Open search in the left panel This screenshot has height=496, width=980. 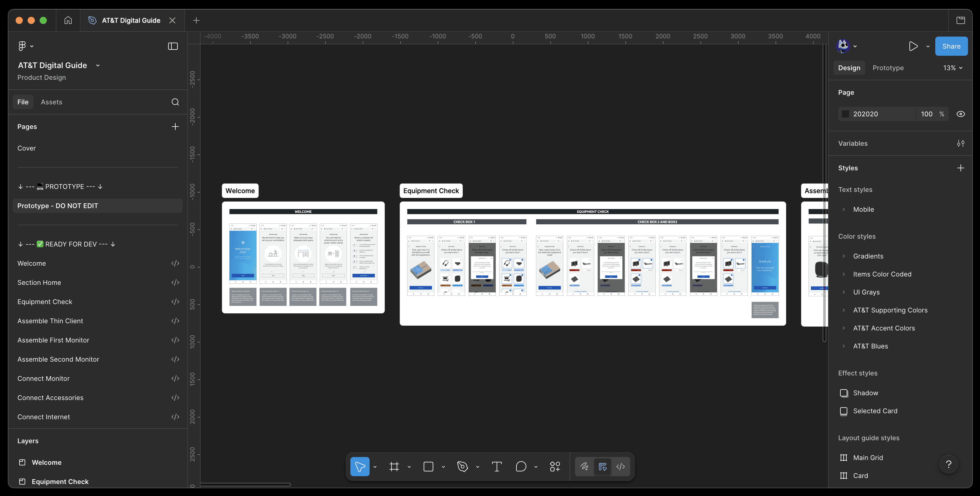pyautogui.click(x=175, y=102)
